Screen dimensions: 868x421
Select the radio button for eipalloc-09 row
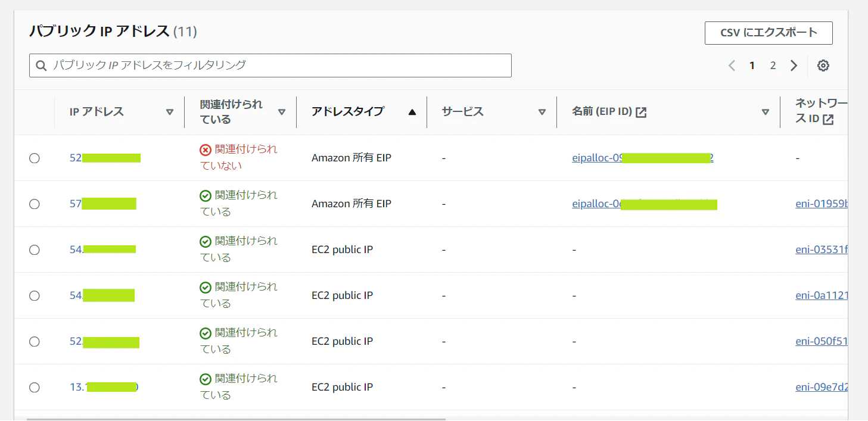pos(35,158)
